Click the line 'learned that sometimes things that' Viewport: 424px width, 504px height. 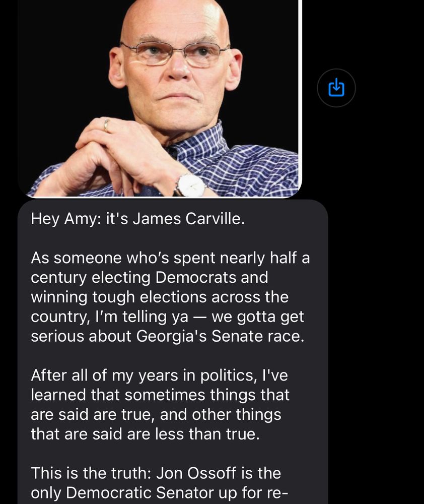coord(160,395)
